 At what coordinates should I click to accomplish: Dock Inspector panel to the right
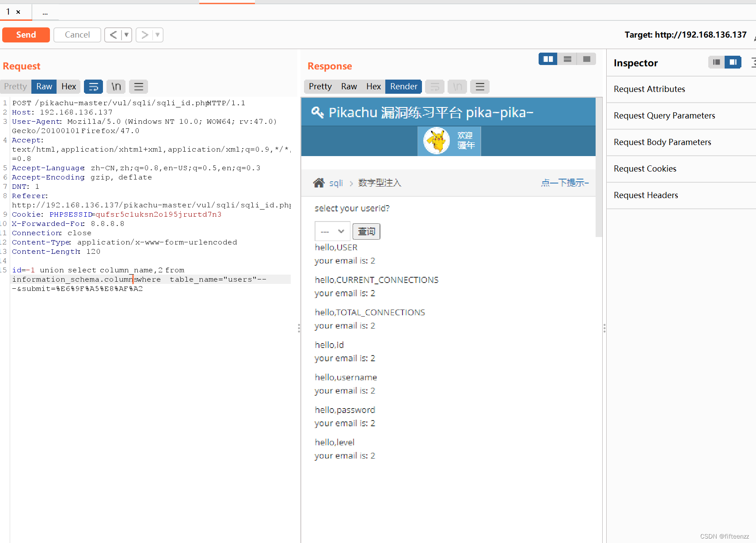click(x=733, y=62)
